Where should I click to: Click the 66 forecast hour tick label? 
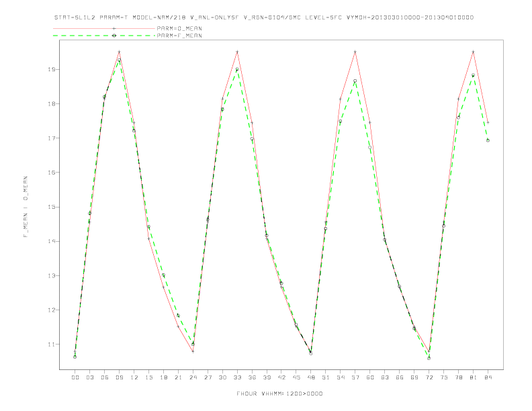[400, 377]
